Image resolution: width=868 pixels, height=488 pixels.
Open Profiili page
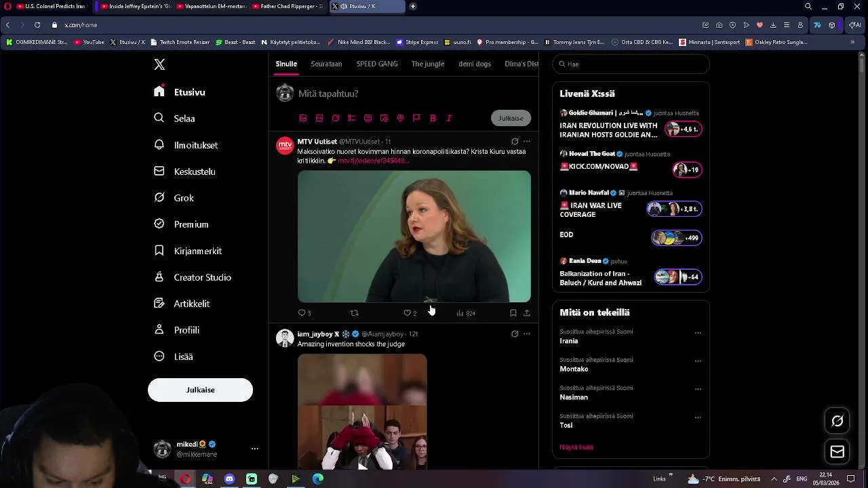tap(176, 330)
